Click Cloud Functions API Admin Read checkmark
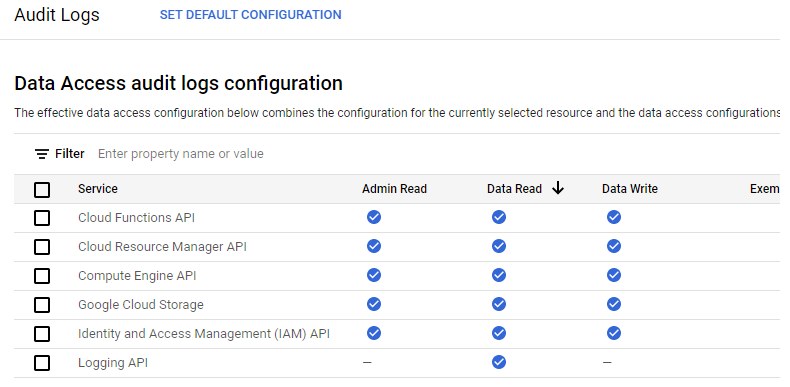 (374, 217)
